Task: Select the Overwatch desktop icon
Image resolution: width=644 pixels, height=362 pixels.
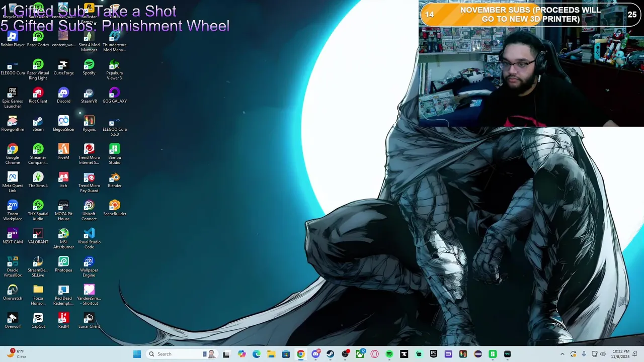Action: [13, 293]
